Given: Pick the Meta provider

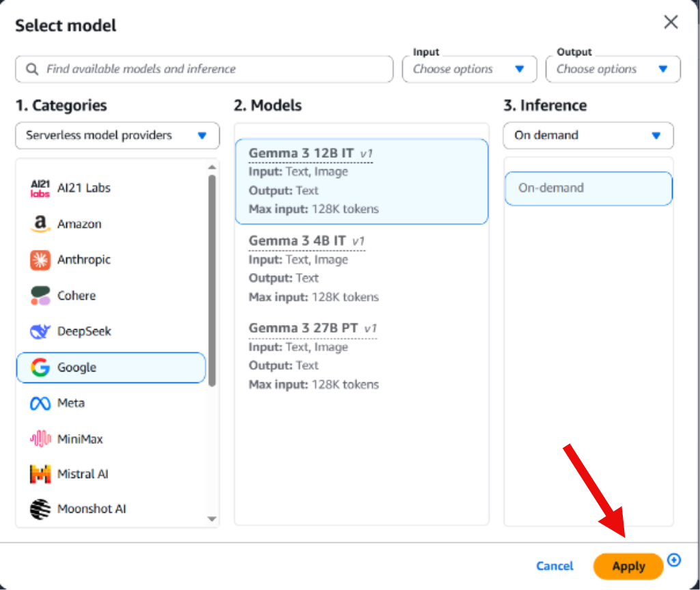Looking at the screenshot, I should (111, 404).
